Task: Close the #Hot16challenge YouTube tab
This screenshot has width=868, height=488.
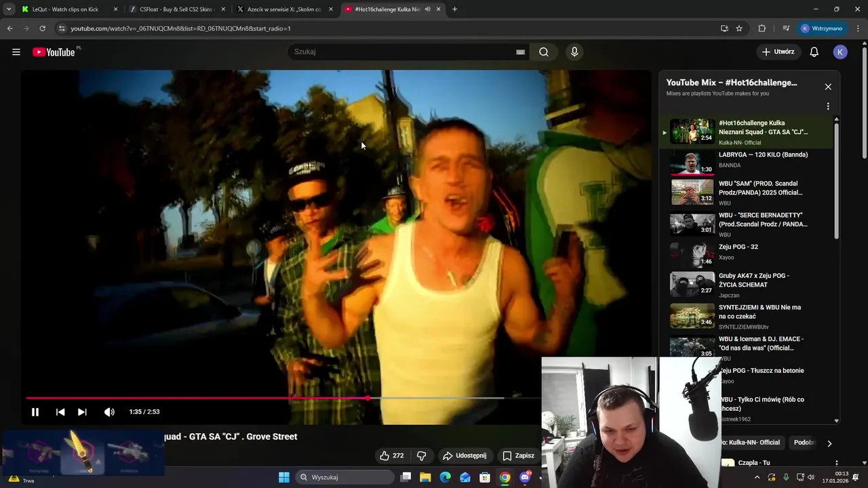Action: pyautogui.click(x=439, y=9)
